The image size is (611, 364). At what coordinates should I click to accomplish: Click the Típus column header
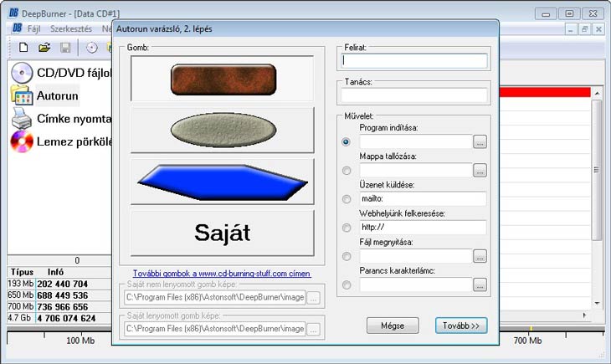(22, 272)
